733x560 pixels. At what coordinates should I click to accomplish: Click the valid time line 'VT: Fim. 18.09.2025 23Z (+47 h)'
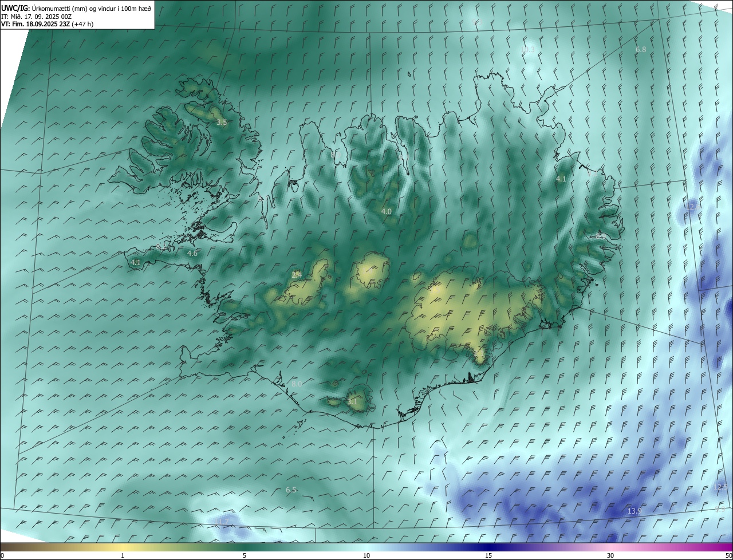click(48, 24)
